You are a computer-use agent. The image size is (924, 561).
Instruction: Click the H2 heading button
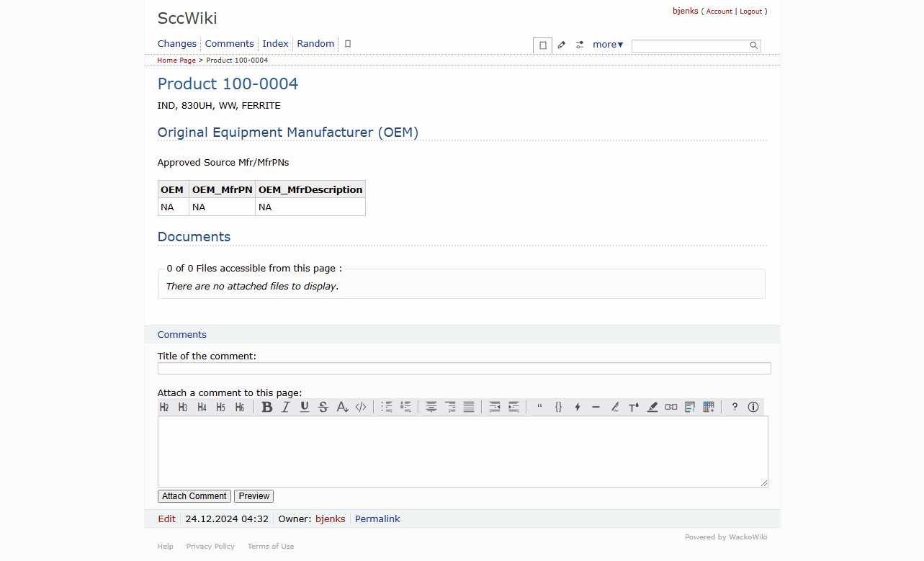click(164, 407)
